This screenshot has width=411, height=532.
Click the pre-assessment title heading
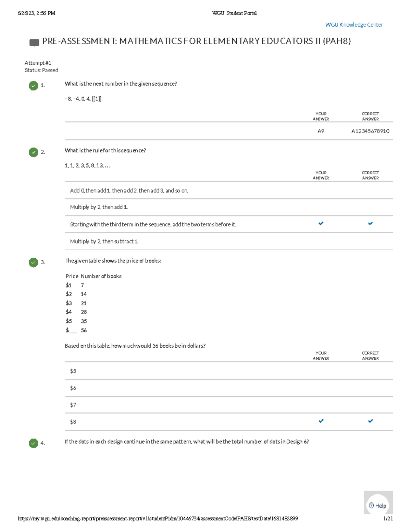point(196,41)
